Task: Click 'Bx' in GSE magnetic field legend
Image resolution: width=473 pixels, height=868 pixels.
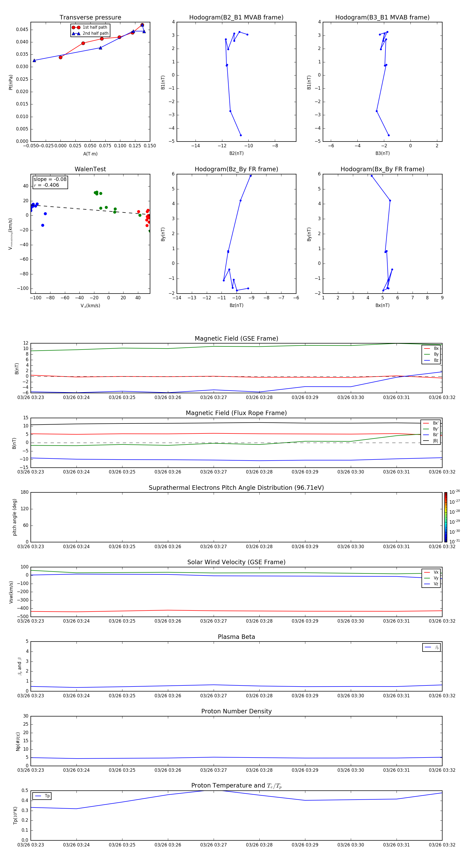Action: pos(431,349)
